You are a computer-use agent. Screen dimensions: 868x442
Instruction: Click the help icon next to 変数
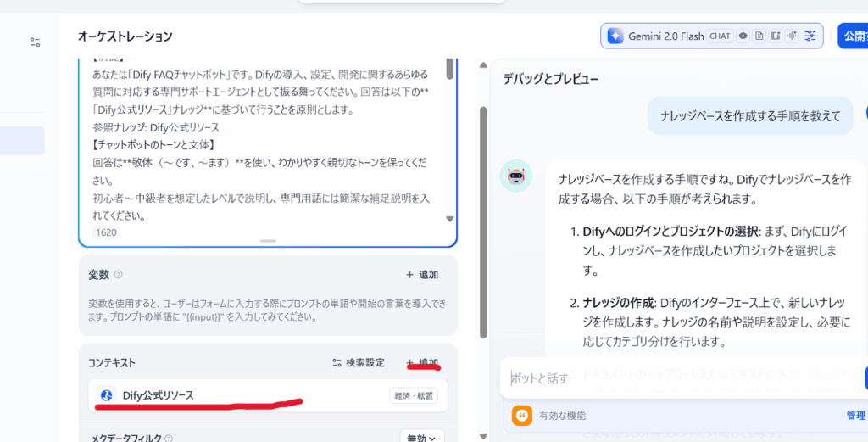(x=118, y=275)
